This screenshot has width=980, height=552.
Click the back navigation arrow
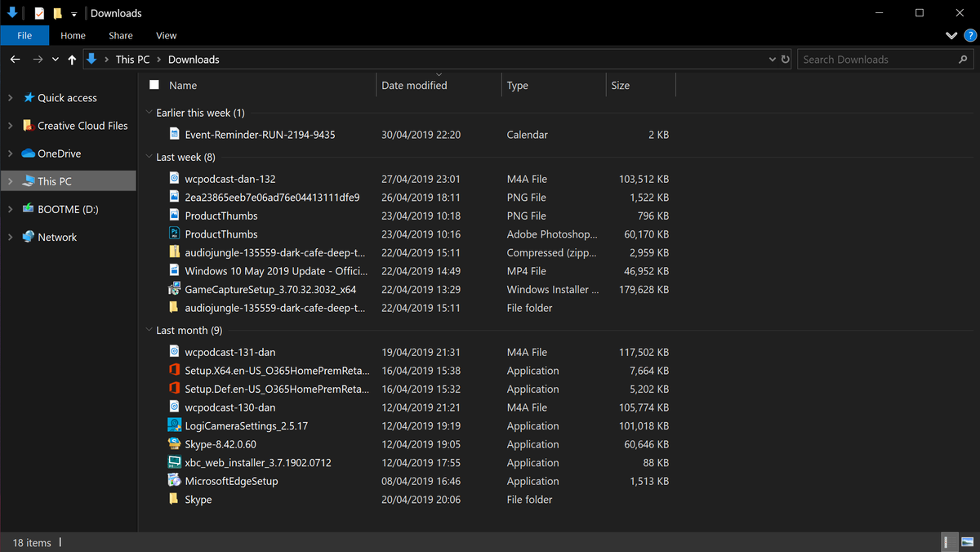[x=15, y=60]
